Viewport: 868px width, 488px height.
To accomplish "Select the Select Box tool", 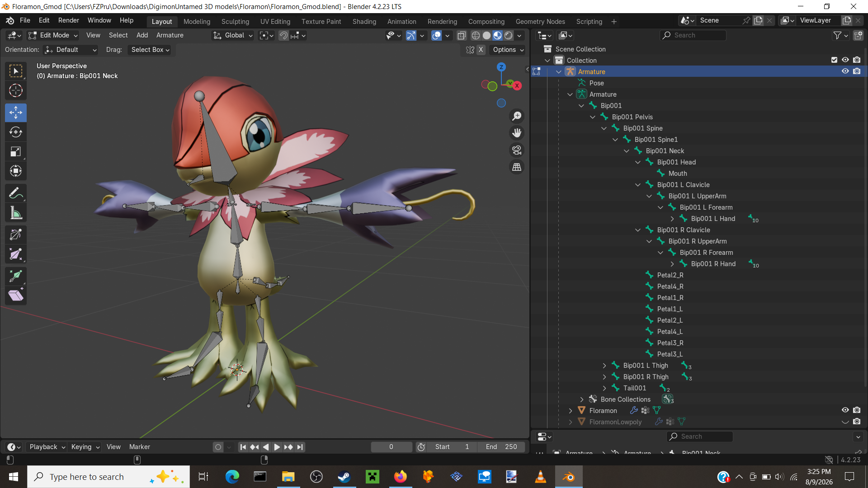I will pyautogui.click(x=16, y=71).
